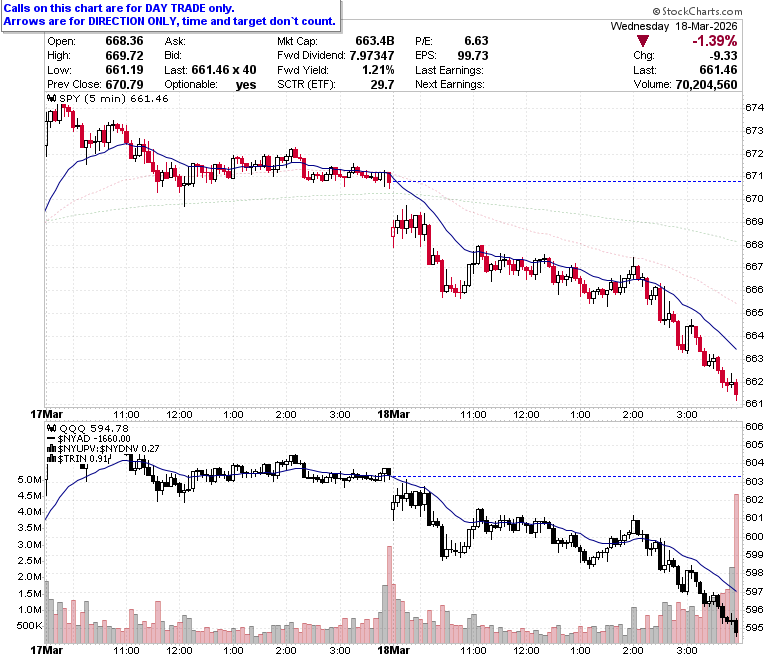Click the red down-triangle change indicator
The height and width of the screenshot is (659, 780).
[x=642, y=41]
